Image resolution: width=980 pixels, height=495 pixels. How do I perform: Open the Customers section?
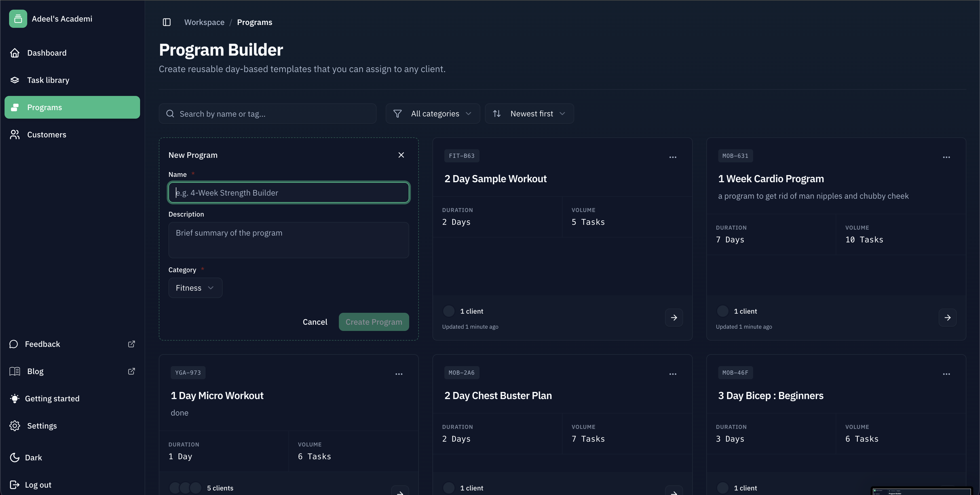47,135
